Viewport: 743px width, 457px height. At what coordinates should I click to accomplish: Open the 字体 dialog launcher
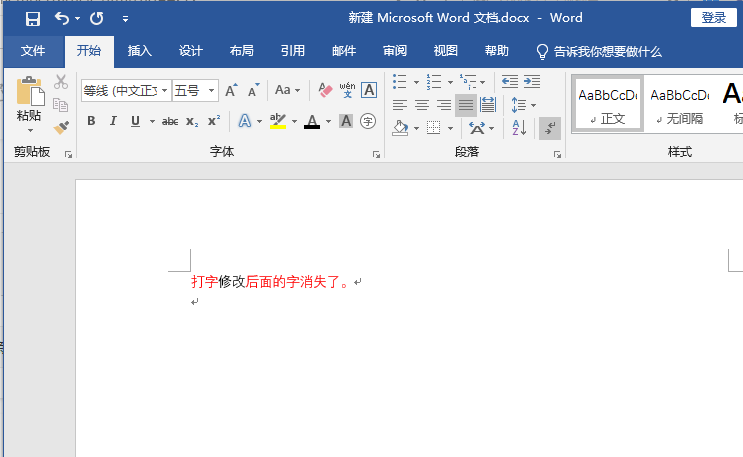[376, 155]
